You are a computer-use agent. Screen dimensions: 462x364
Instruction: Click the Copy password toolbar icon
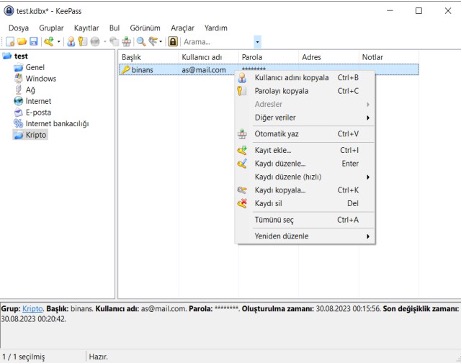click(82, 42)
